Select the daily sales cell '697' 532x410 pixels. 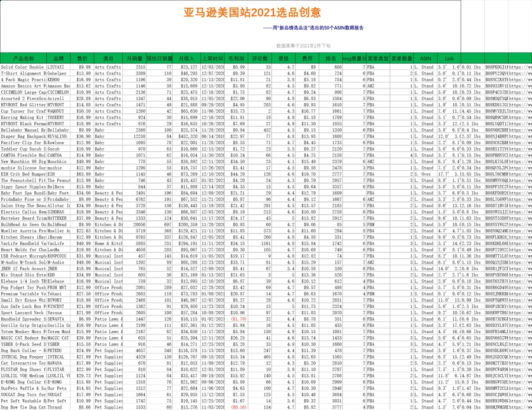pyautogui.click(x=160, y=224)
